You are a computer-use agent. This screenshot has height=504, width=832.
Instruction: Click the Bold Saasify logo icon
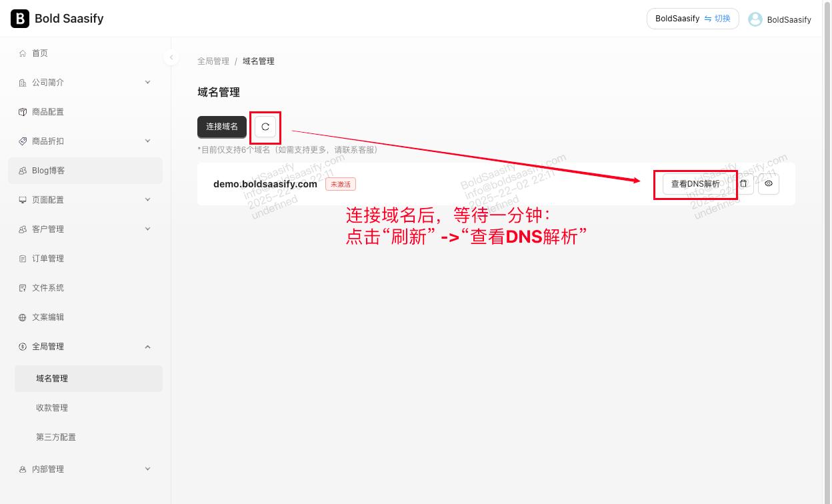[20, 19]
